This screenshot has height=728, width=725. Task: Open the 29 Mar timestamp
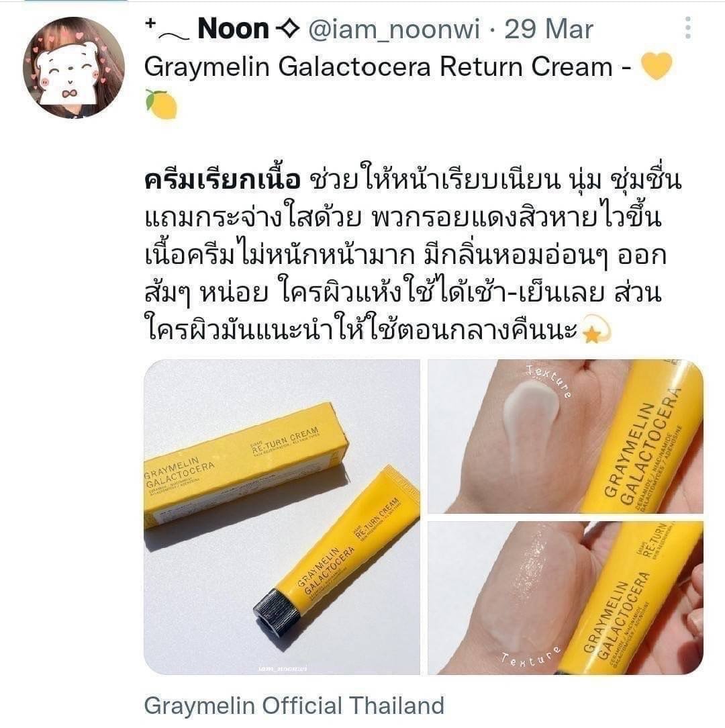point(548,30)
